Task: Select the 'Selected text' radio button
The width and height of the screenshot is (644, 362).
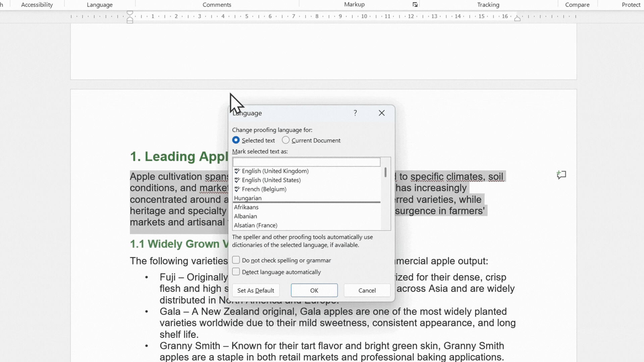Action: point(236,140)
